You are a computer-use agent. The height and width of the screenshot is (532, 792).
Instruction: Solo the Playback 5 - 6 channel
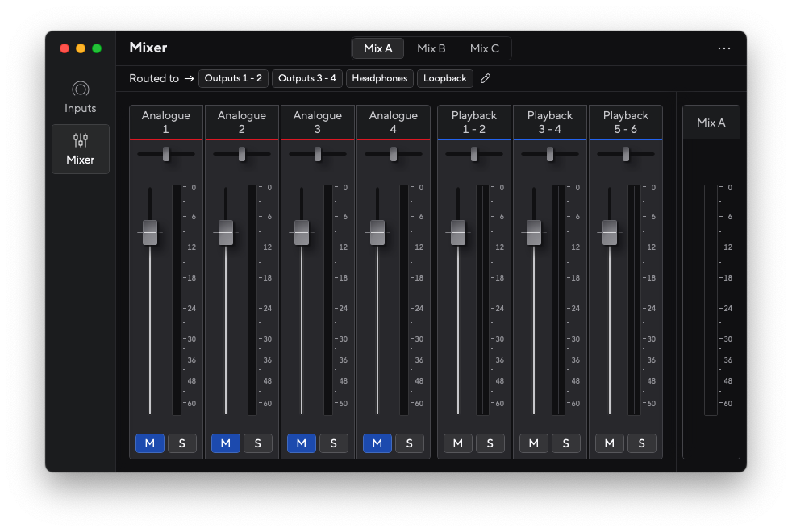(642, 443)
